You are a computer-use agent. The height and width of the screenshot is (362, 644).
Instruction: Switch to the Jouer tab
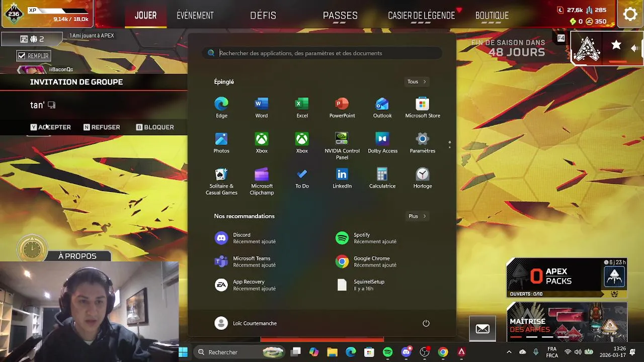coord(145,15)
